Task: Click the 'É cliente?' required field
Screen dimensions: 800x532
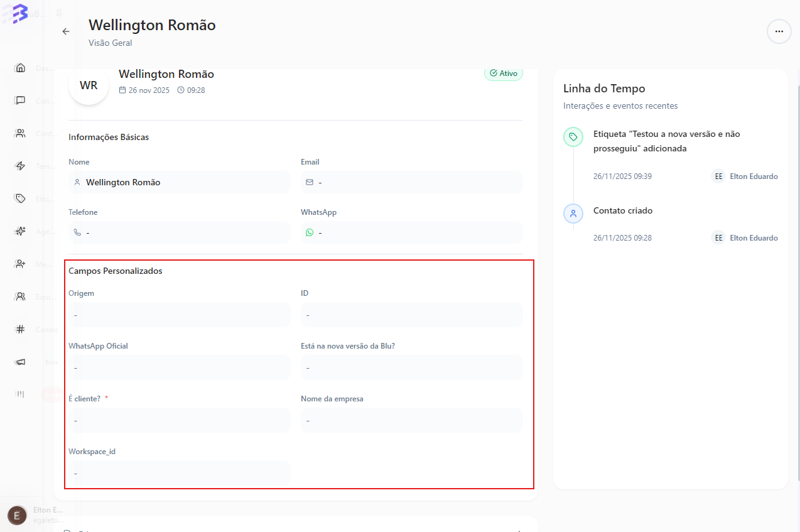Action: (x=179, y=420)
